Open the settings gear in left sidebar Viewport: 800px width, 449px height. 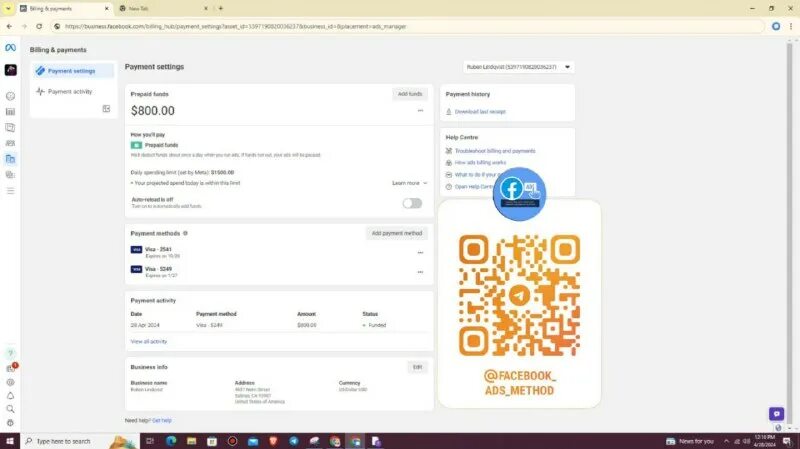[10, 382]
